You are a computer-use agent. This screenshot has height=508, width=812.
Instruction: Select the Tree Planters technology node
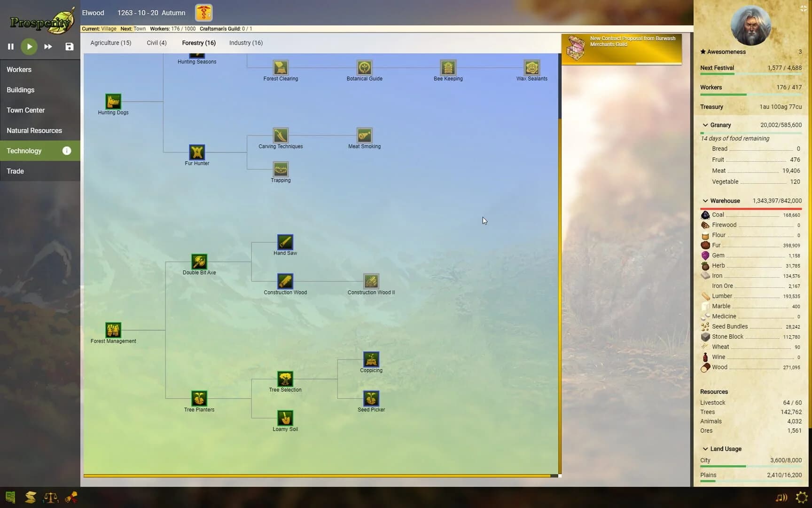199,397
